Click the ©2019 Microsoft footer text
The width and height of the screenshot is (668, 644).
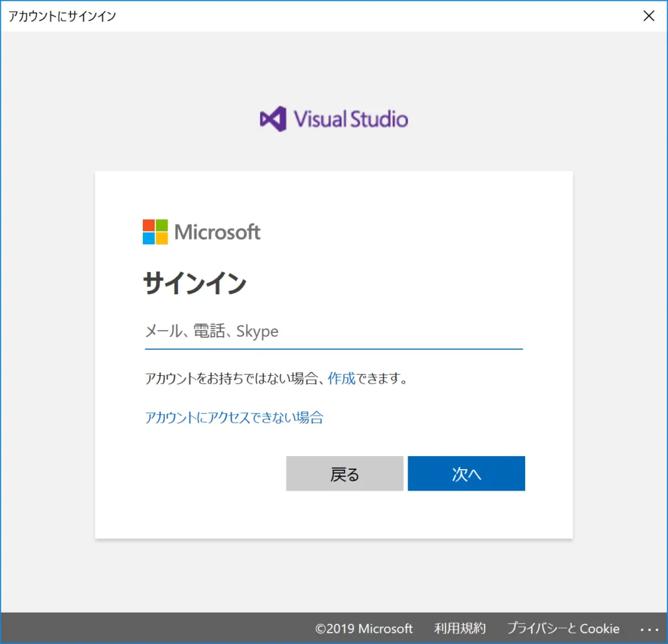pyautogui.click(x=364, y=628)
